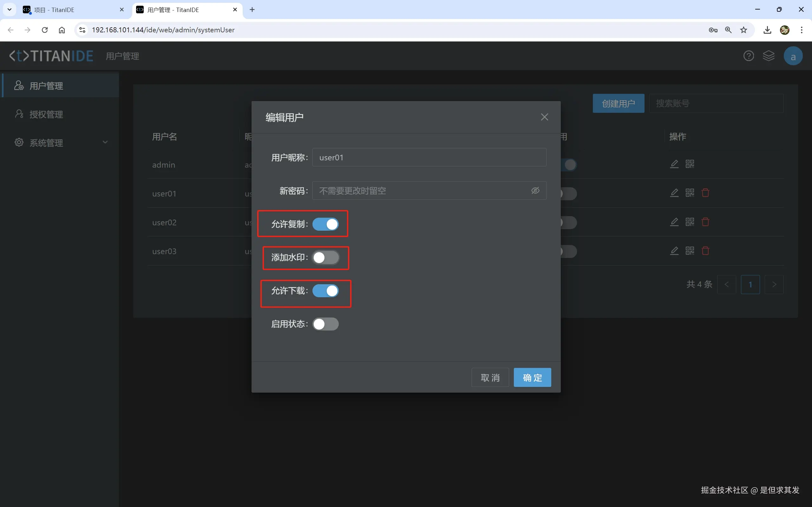Viewport: 812px width, 507px height.
Task: Disable the 允许复制 switch
Action: click(x=325, y=224)
